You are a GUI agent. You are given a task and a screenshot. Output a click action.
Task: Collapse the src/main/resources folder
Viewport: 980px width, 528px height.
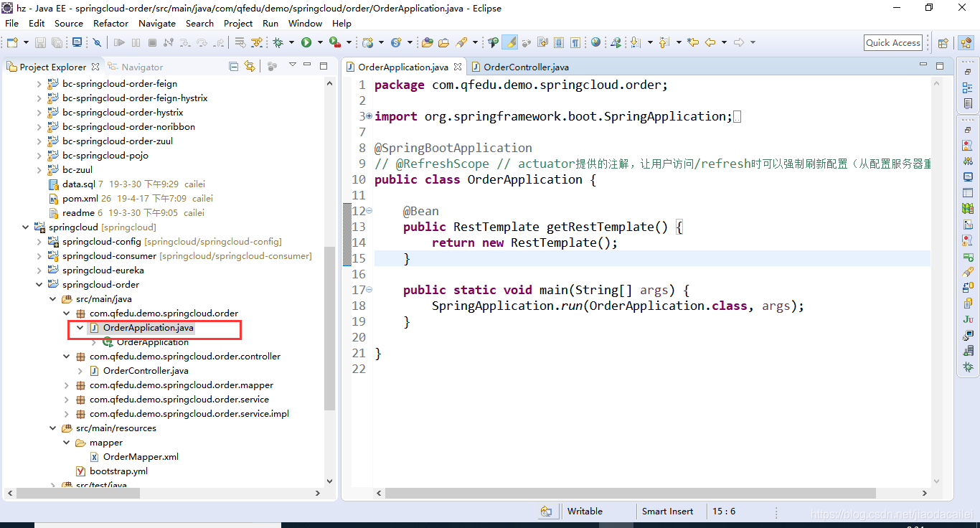click(53, 428)
